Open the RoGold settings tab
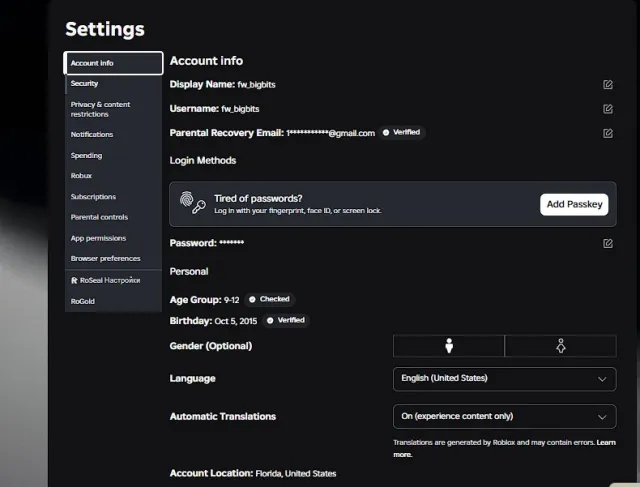This screenshot has height=487, width=640. (x=113, y=301)
